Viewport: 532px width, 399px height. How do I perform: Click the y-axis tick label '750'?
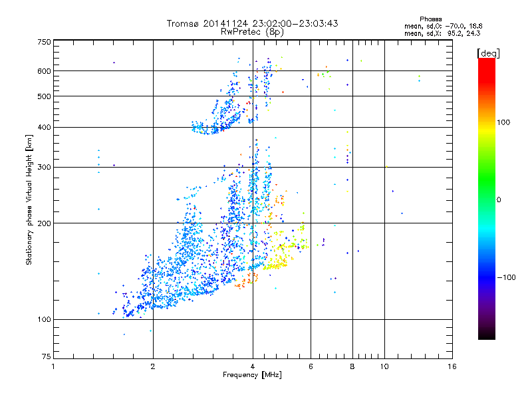(45, 42)
